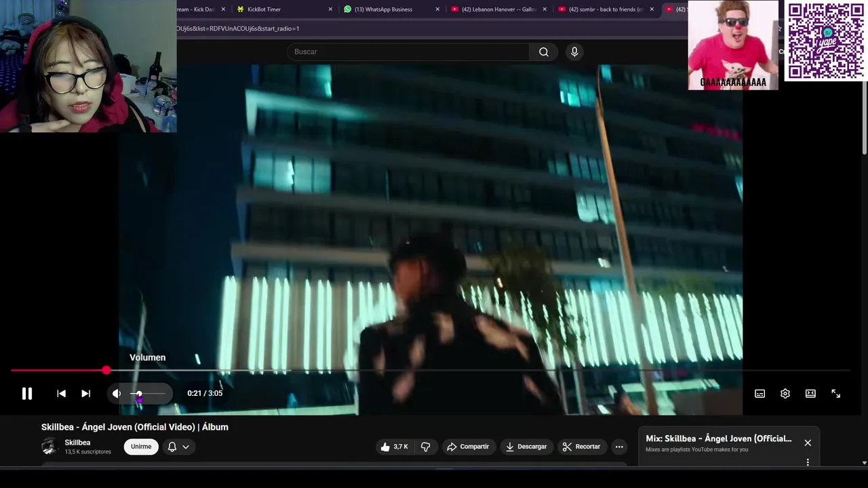Close the WhatsApp Business tab
This screenshot has height=488, width=868.
437,9
